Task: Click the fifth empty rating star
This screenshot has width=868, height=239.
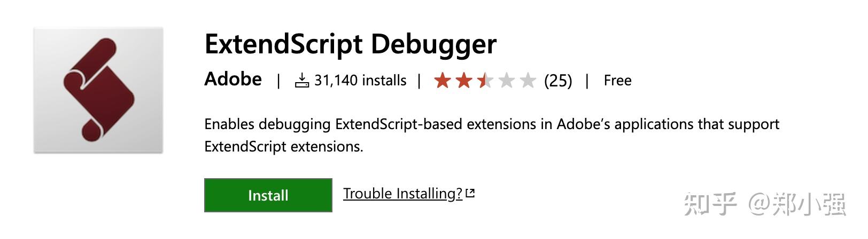Action: [x=528, y=81]
